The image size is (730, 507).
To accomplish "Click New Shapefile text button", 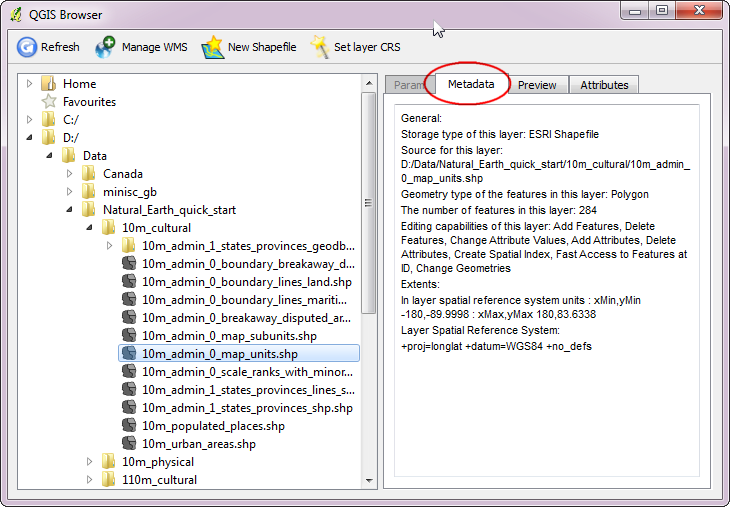I will click(262, 47).
